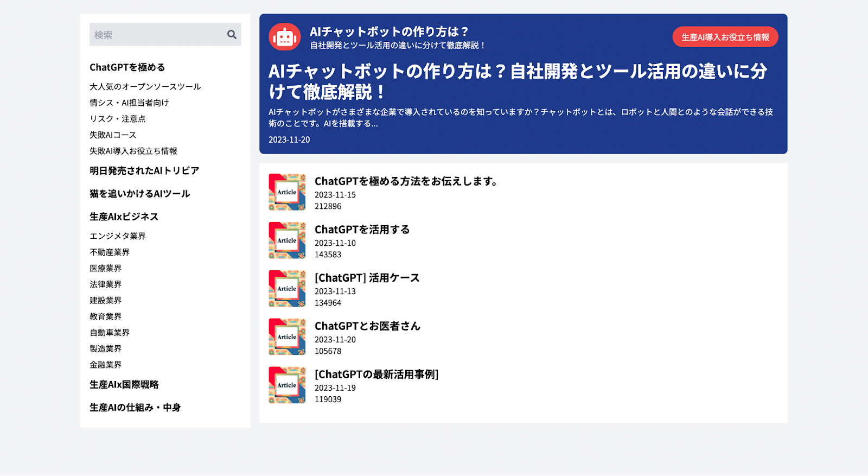Select 猫を追いかけるAIツール category

[x=140, y=194]
